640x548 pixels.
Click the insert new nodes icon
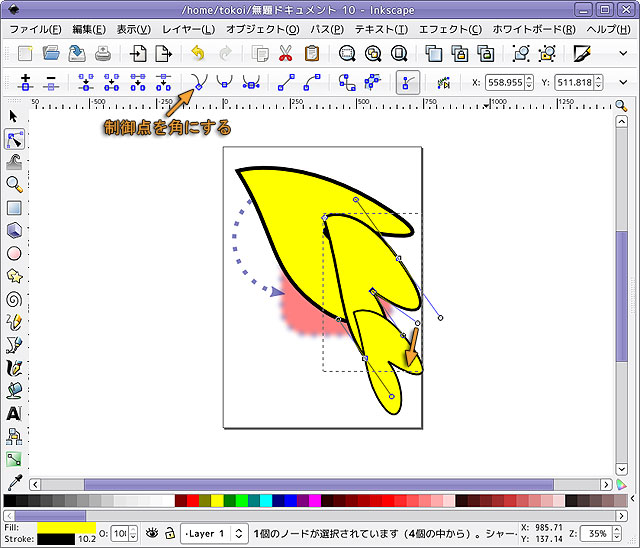(x=25, y=82)
